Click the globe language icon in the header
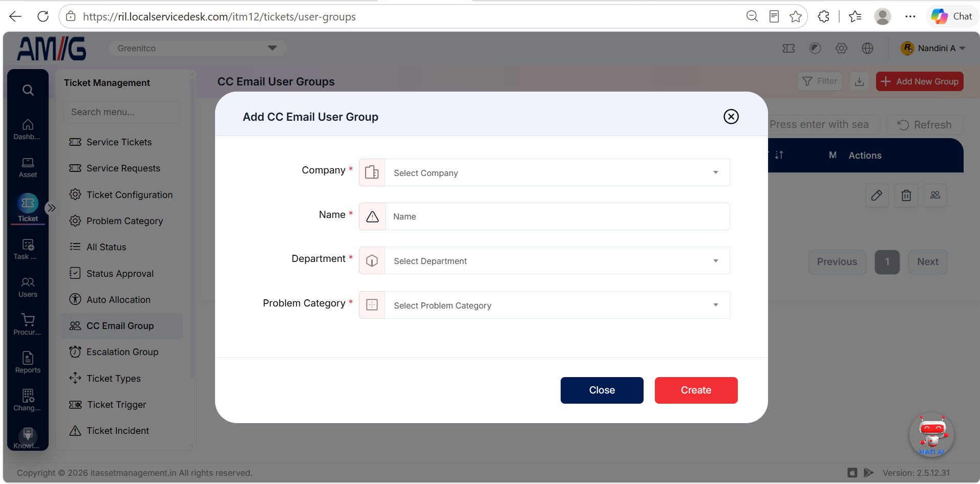 (x=867, y=48)
